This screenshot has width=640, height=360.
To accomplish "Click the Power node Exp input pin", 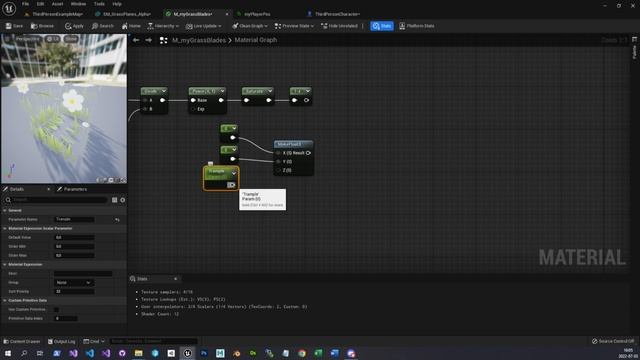I will coord(193,109).
